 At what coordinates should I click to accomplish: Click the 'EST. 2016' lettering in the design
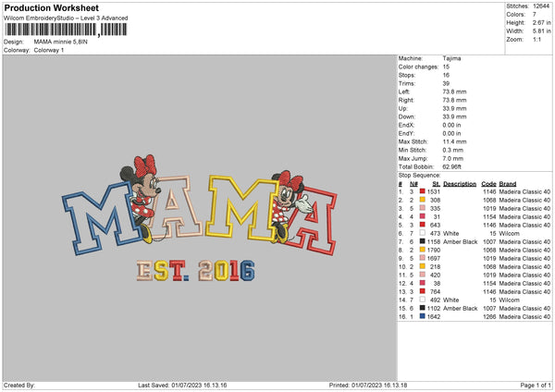(196, 271)
